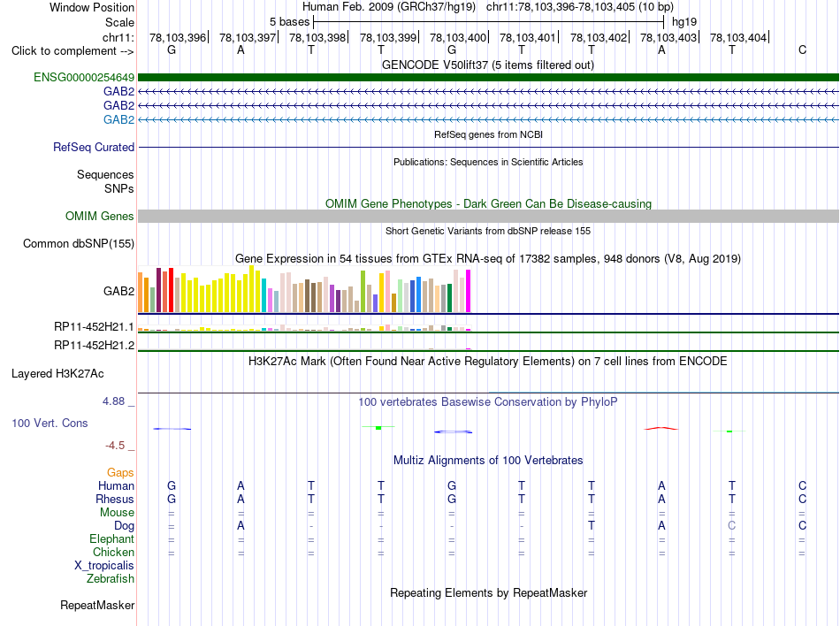Click the H3K27Ac Mark track title
Viewport: 840px width, 626px height.
pyautogui.click(x=488, y=362)
